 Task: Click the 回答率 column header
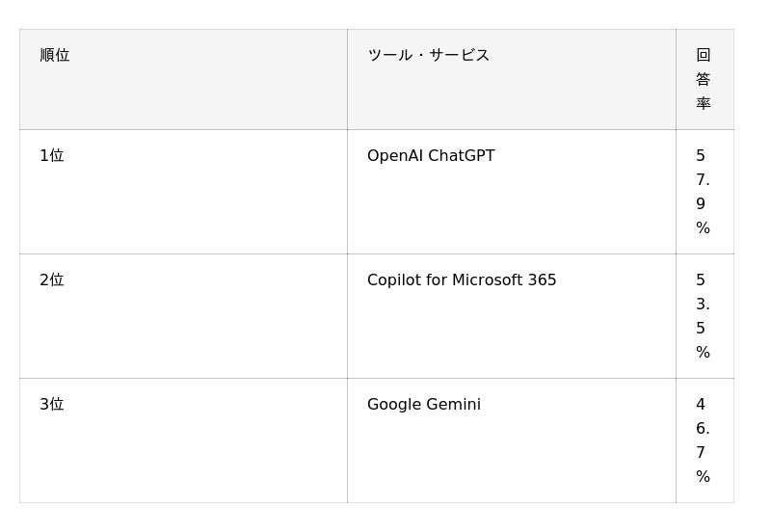click(704, 79)
